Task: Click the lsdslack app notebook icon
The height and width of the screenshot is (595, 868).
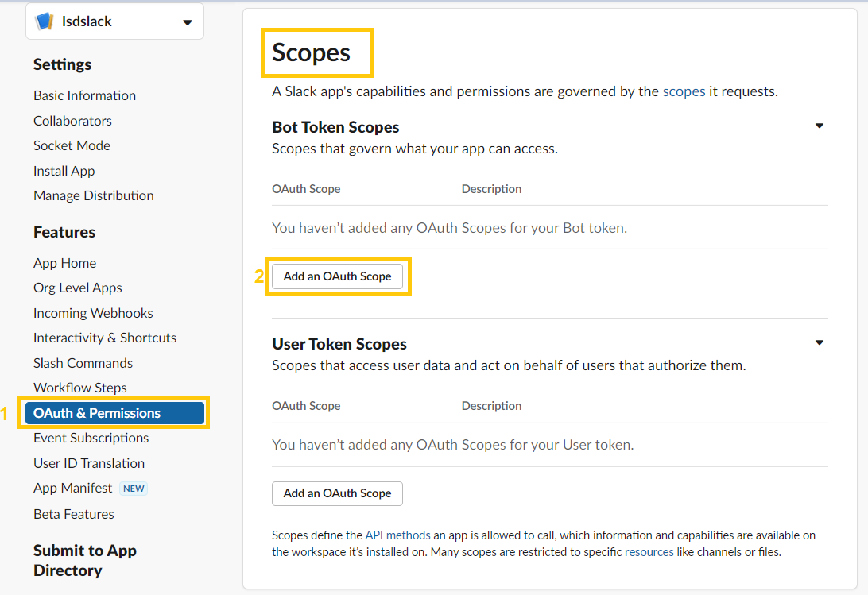Action: (45, 21)
